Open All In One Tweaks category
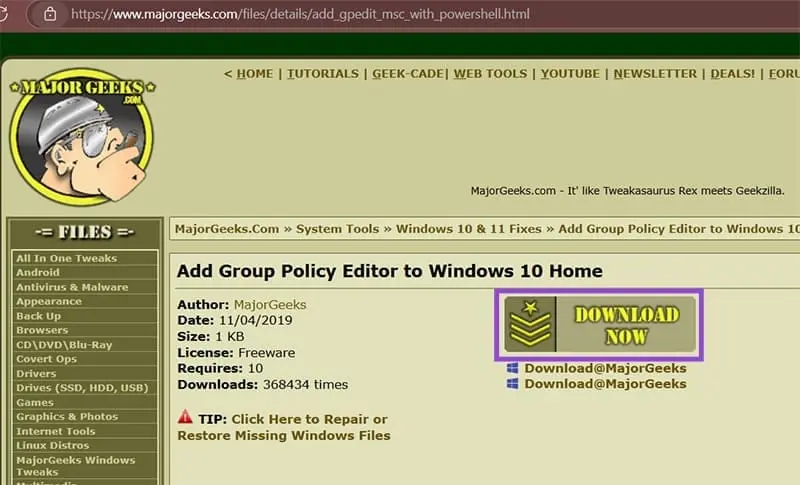The height and width of the screenshot is (485, 800). (x=66, y=258)
